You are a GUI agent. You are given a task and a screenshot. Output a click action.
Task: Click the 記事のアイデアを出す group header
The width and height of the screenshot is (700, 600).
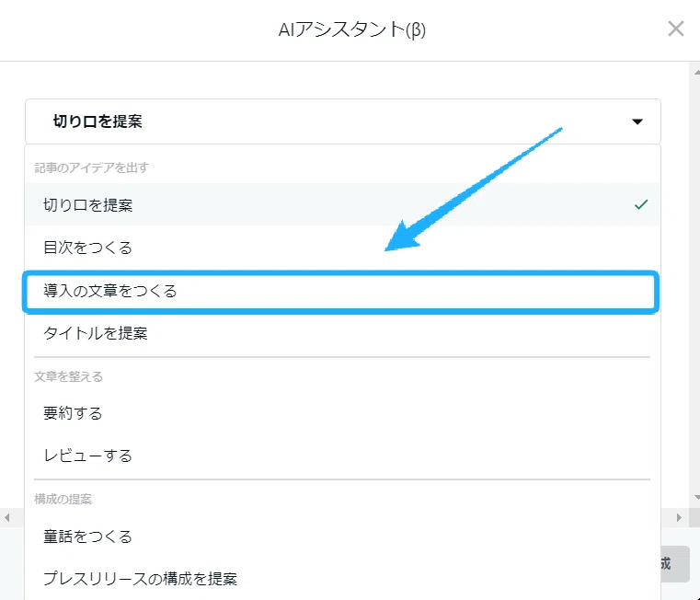pyautogui.click(x=91, y=167)
